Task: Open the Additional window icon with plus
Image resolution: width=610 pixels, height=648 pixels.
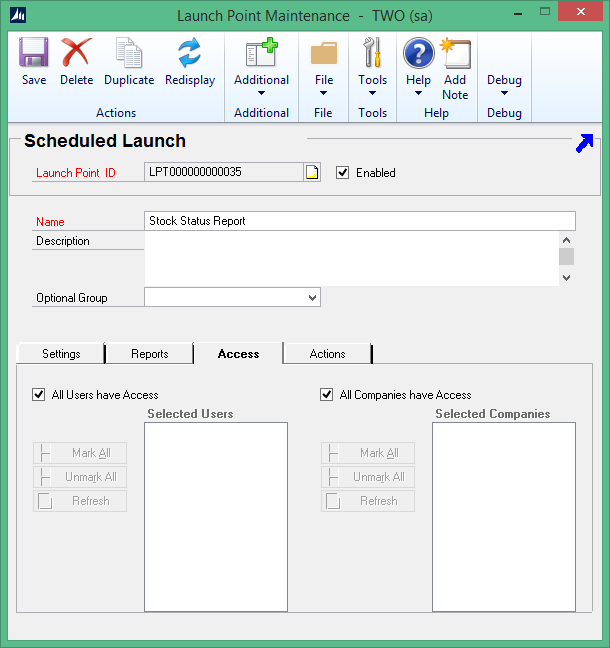Action: (261, 52)
